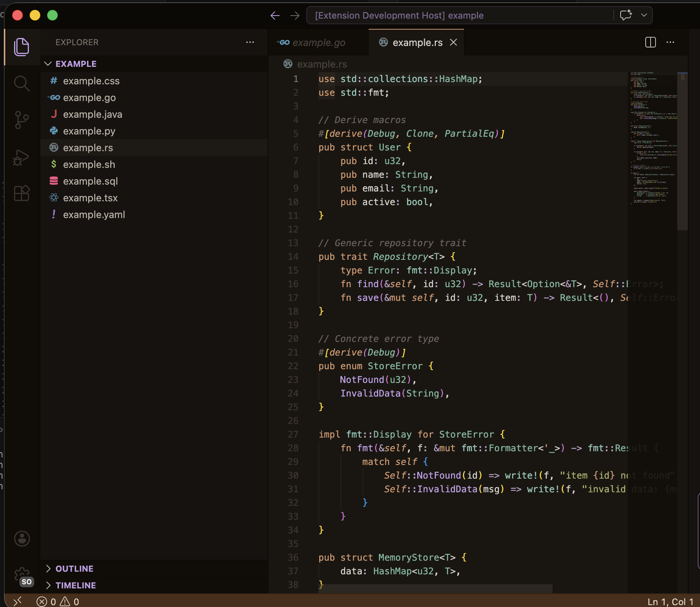The image size is (700, 607).
Task: Click the '#[derive(Debug, Clone, PartialEq)]' line
Action: tap(412, 134)
